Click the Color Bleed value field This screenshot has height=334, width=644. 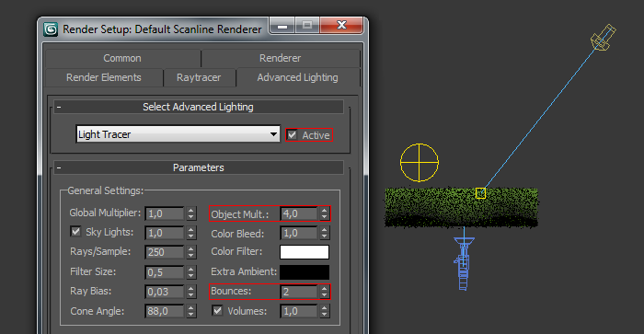pos(299,233)
